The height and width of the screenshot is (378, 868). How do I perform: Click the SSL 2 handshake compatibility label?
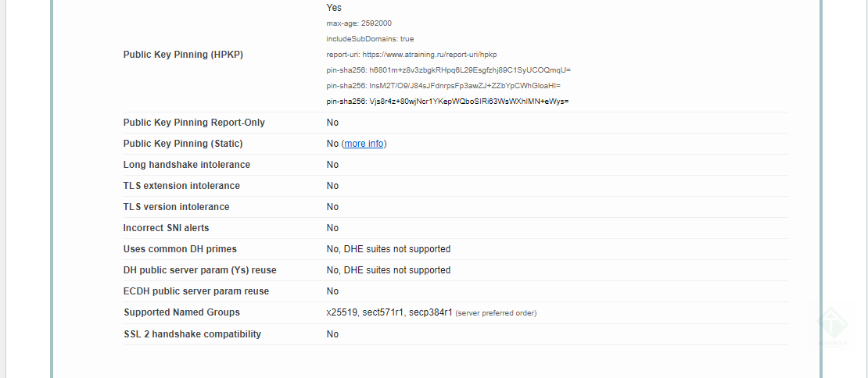click(192, 334)
